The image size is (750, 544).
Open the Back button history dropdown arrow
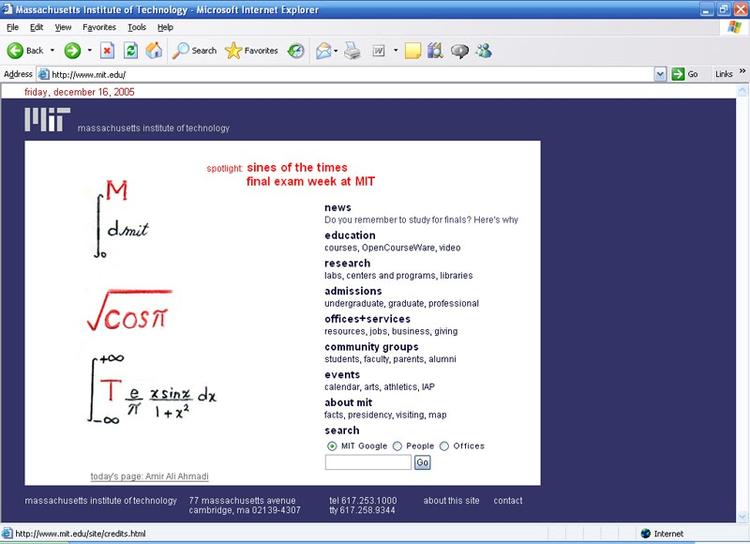pos(52,51)
